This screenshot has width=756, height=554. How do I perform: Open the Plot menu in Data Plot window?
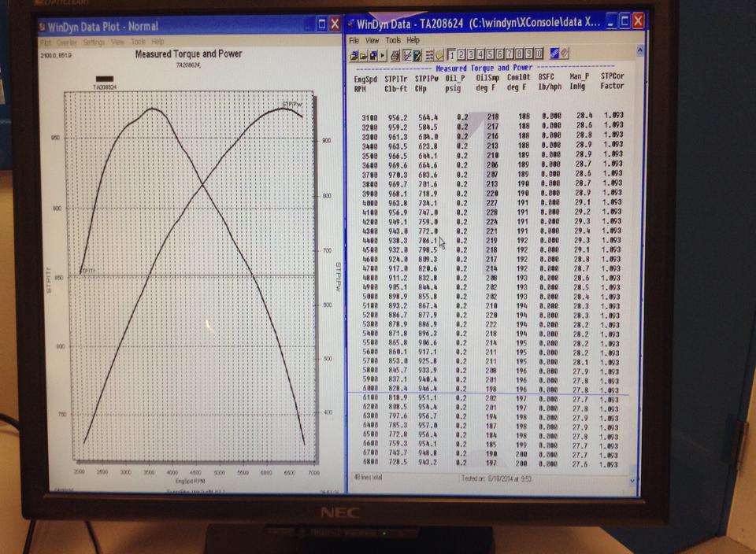(x=45, y=42)
